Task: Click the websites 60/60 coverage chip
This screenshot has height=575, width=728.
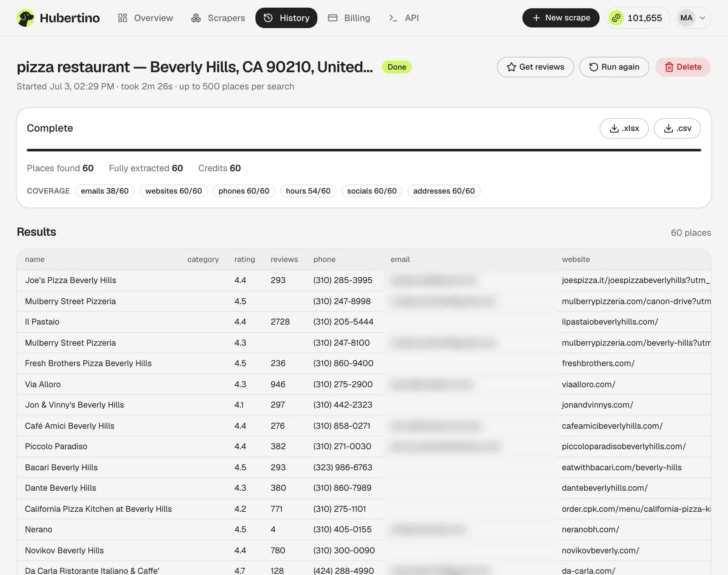Action: point(174,191)
